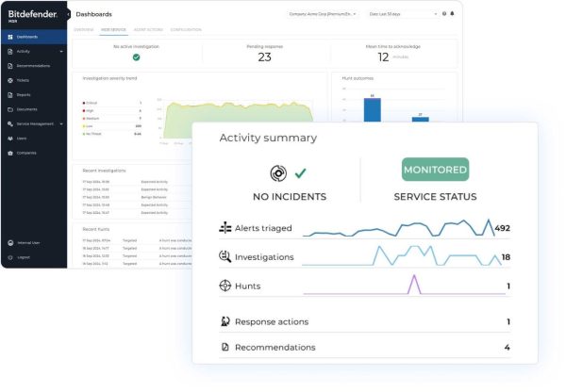The image size is (566, 392).
Task: Click the Hunts crosshair icon
Action: tap(225, 286)
